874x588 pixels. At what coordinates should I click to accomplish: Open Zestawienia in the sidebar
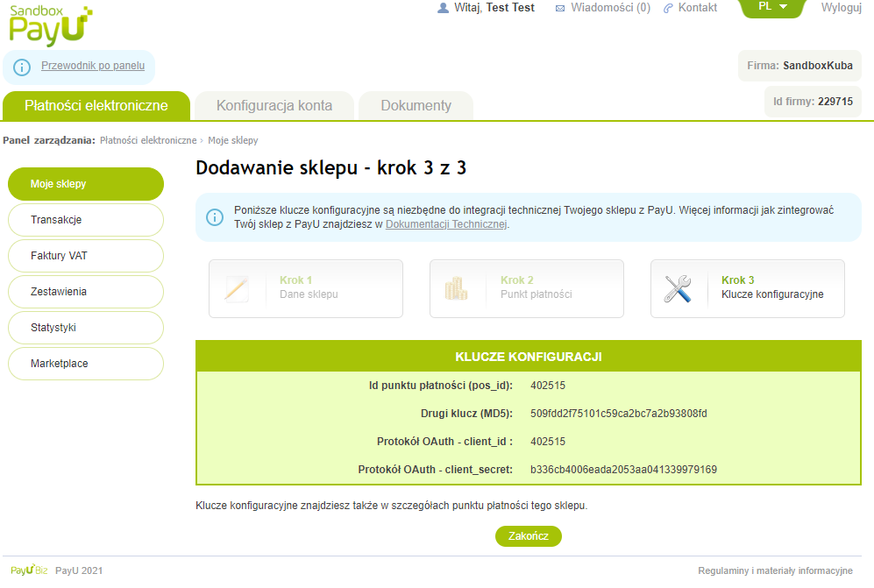click(86, 292)
